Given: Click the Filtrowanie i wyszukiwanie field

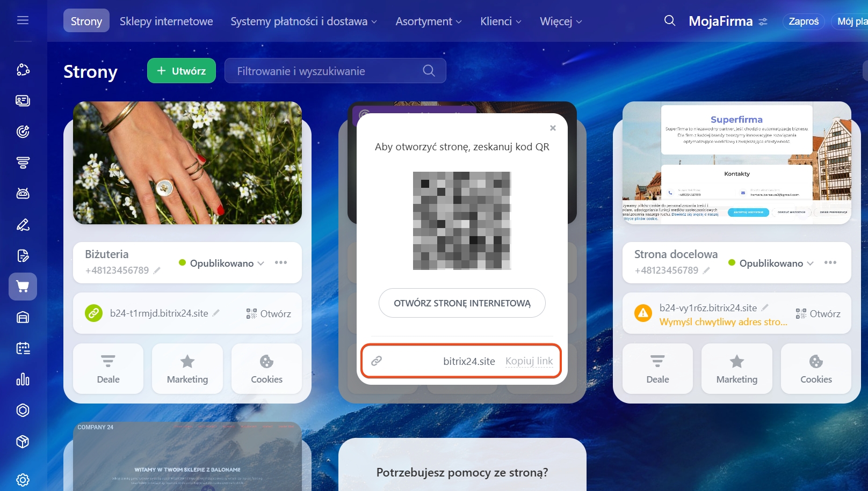Looking at the screenshot, I should (335, 71).
